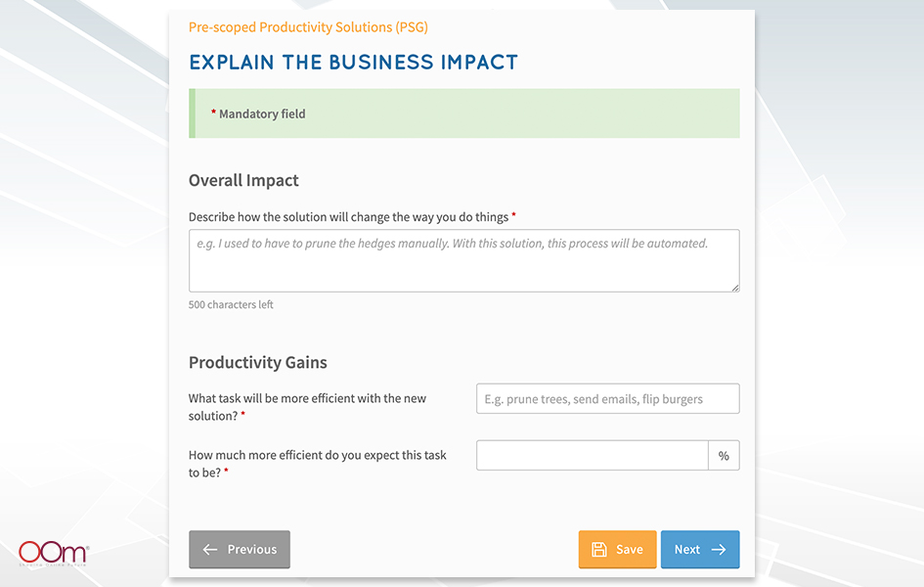
Task: Click the label asking how much more efficient
Action: [317, 464]
